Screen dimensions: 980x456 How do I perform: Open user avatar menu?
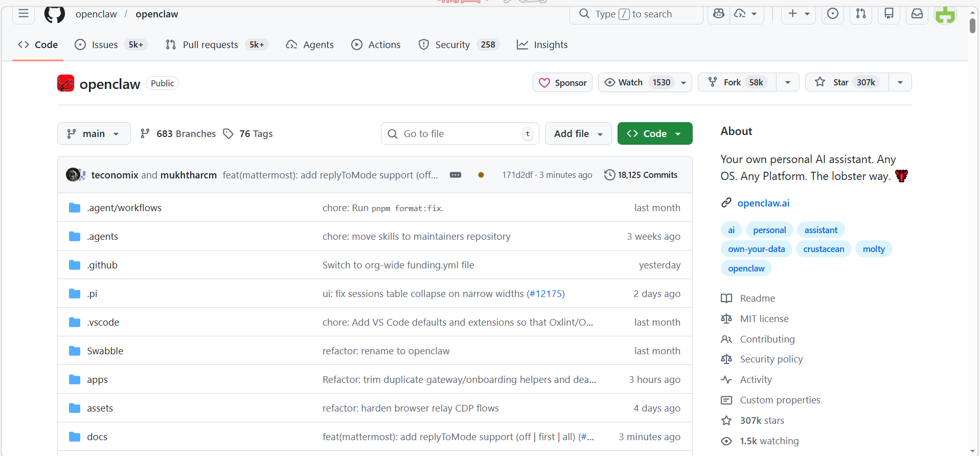[945, 15]
